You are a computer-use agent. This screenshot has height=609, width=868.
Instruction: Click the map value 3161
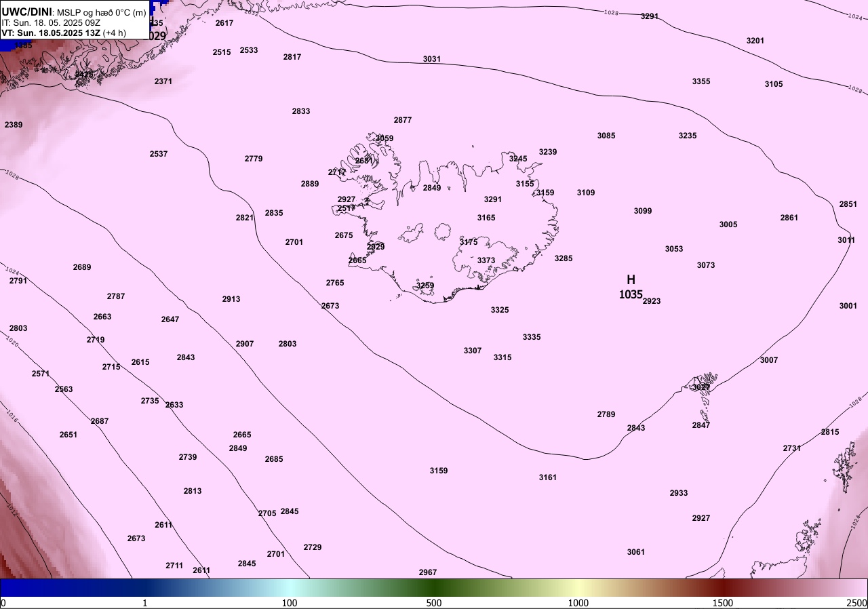pos(548,477)
